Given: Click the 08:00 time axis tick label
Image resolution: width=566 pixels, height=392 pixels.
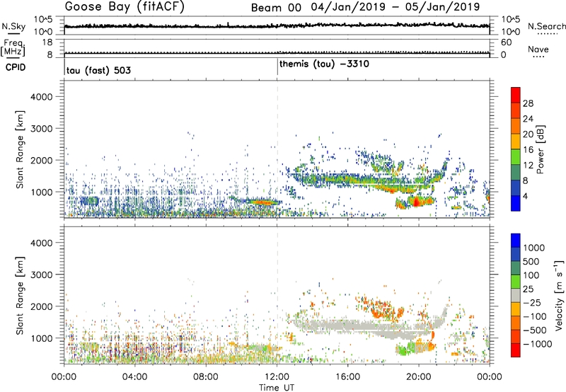Looking at the screenshot, I should tap(206, 377).
